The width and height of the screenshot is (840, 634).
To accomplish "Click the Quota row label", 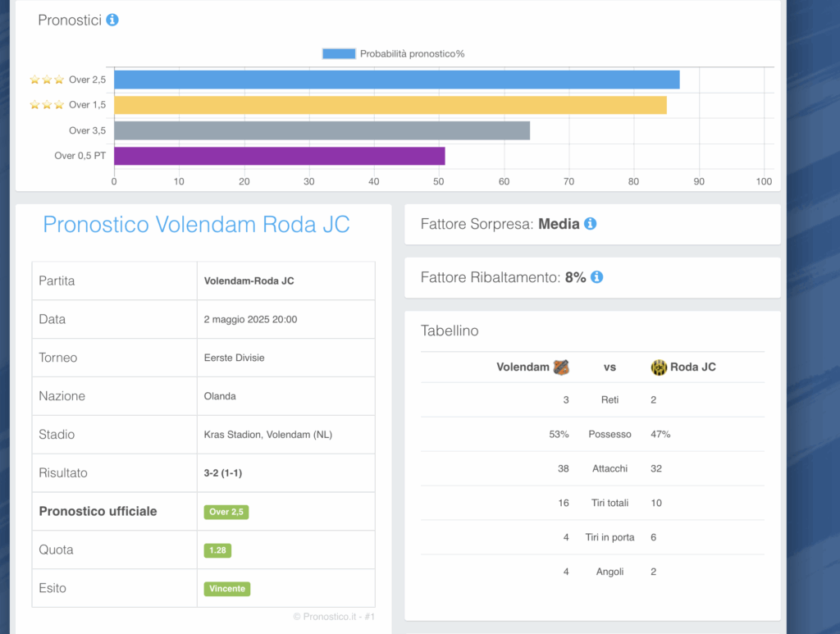I will [57, 550].
